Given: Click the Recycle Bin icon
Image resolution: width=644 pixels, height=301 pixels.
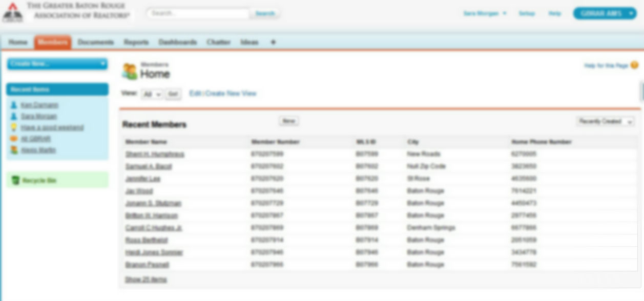Looking at the screenshot, I should 15,180.
